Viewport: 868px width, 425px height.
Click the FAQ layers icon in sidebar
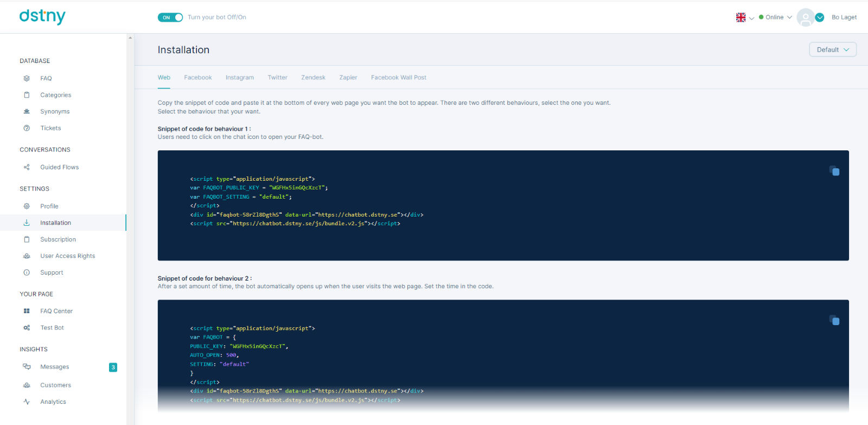[27, 78]
